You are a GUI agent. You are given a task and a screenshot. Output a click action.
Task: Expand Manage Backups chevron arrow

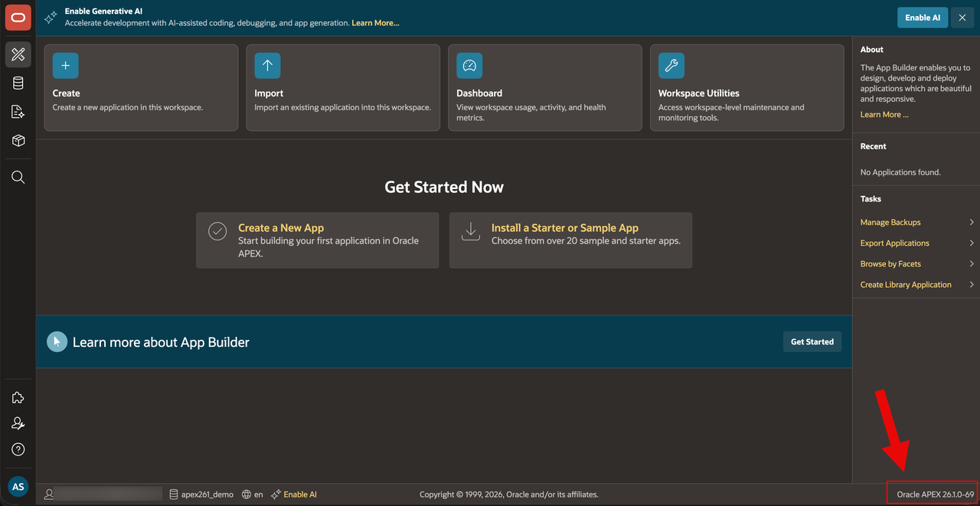[972, 222]
